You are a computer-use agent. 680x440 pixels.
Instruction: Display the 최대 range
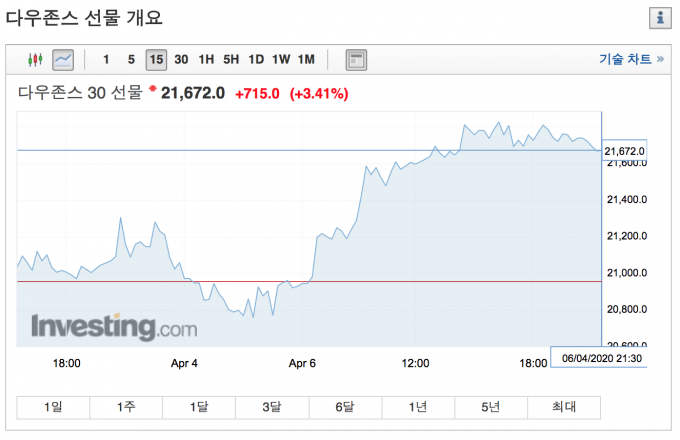click(565, 407)
